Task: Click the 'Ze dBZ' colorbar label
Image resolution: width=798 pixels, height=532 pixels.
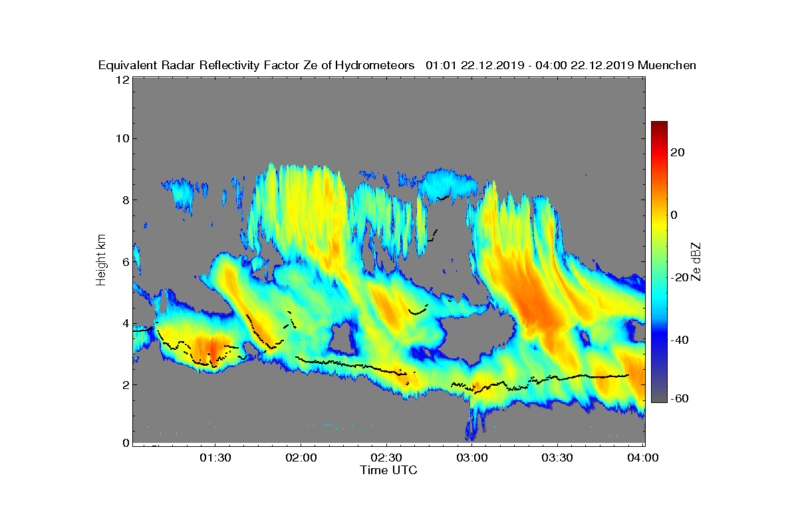Action: click(696, 261)
